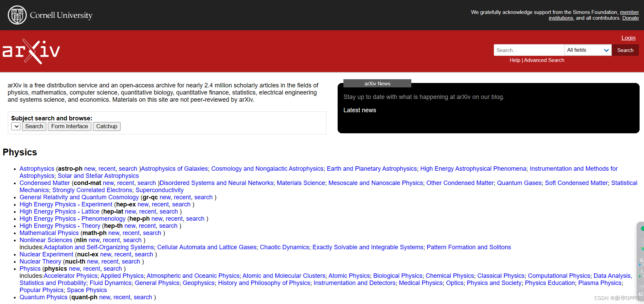Viewport: 644px width, 304px height.
Task: Open Adaptation and Self-Organizing Systems
Action: 99,247
